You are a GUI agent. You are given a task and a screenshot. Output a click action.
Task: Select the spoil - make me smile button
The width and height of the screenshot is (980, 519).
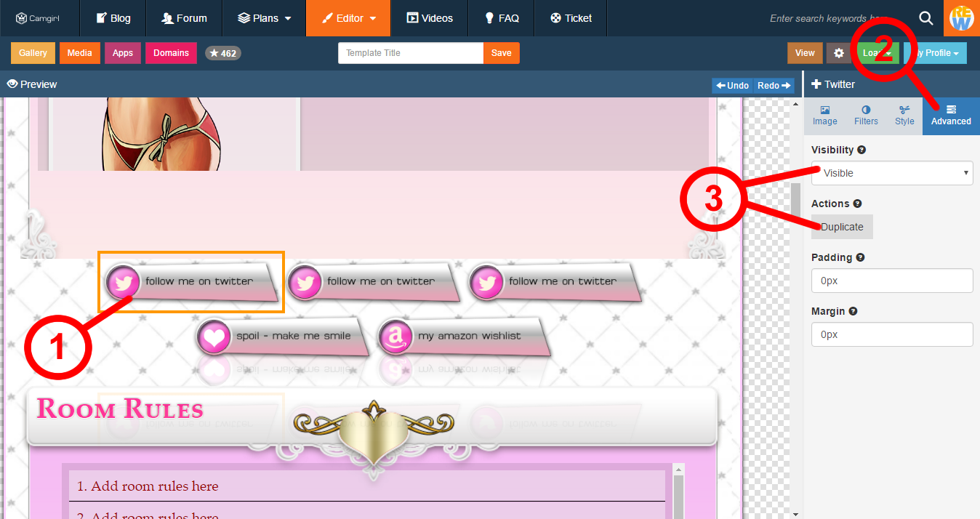pyautogui.click(x=284, y=337)
